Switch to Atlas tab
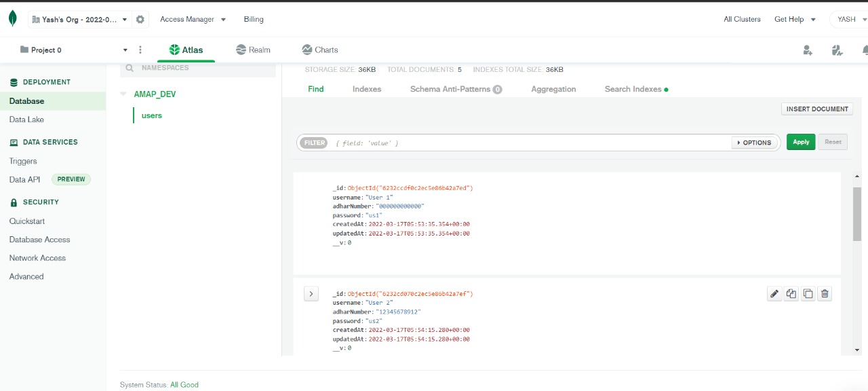Image resolution: width=868 pixels, height=391 pixels. [186, 50]
